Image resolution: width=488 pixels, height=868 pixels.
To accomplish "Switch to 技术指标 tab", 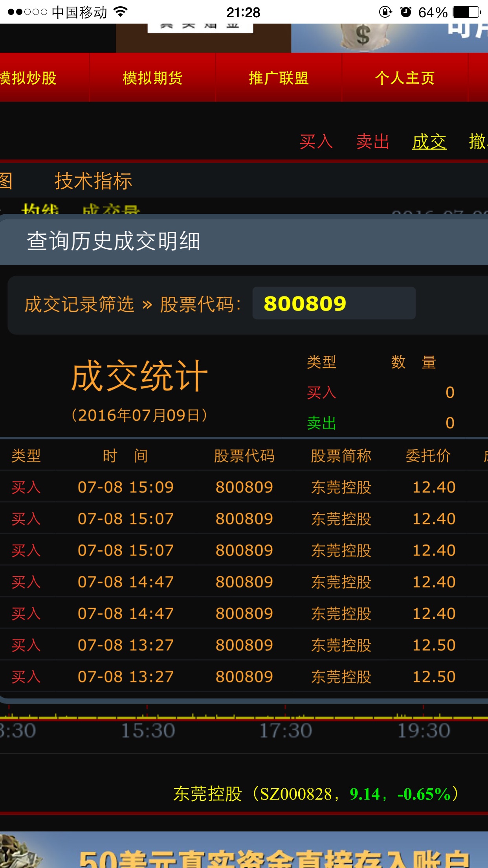I will tap(93, 181).
